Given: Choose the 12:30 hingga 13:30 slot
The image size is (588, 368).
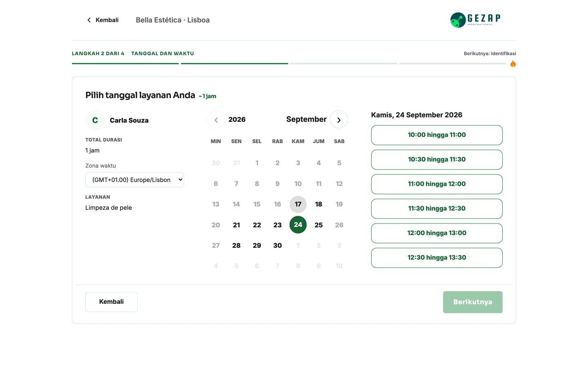Looking at the screenshot, I should 437,258.
